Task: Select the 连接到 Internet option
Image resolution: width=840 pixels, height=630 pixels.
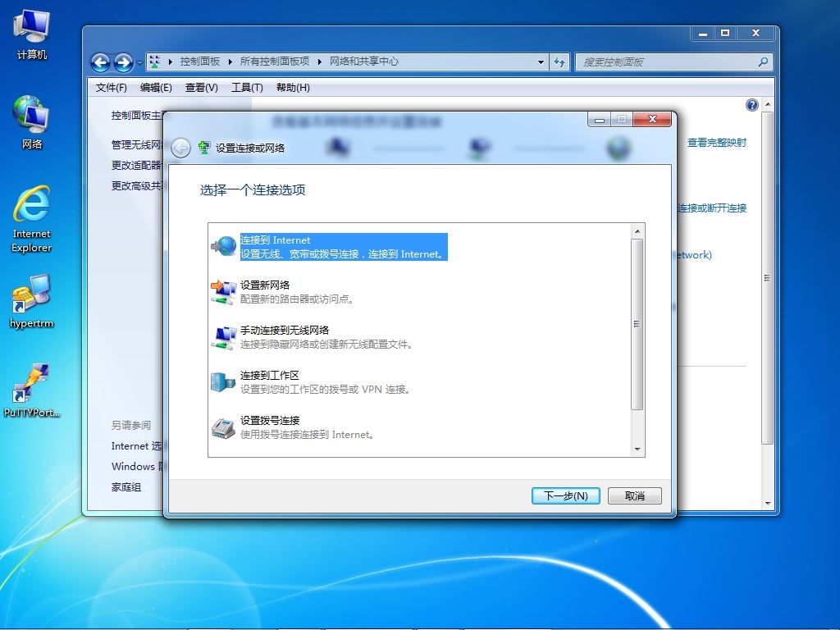Action: point(344,247)
